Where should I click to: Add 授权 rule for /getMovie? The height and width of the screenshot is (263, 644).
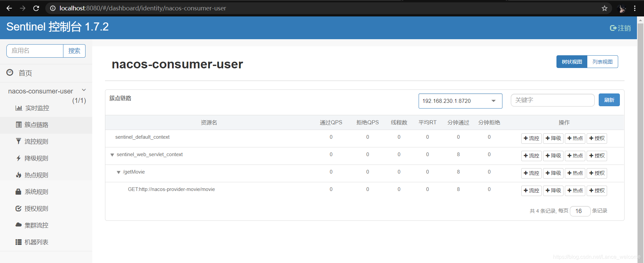click(x=597, y=173)
